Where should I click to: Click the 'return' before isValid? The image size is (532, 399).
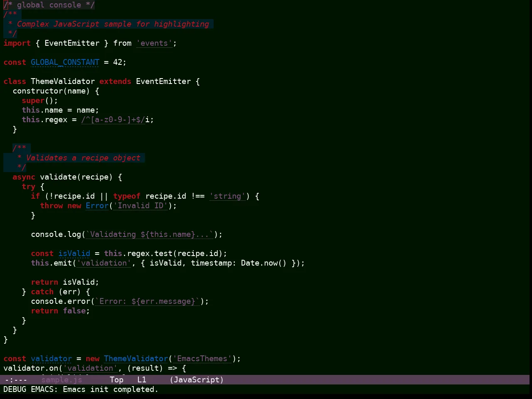44,282
